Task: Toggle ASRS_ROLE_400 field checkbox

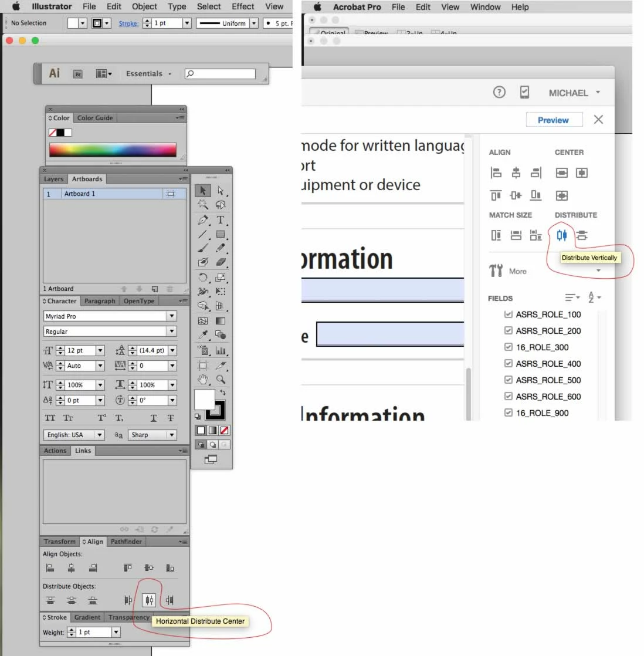Action: click(509, 363)
